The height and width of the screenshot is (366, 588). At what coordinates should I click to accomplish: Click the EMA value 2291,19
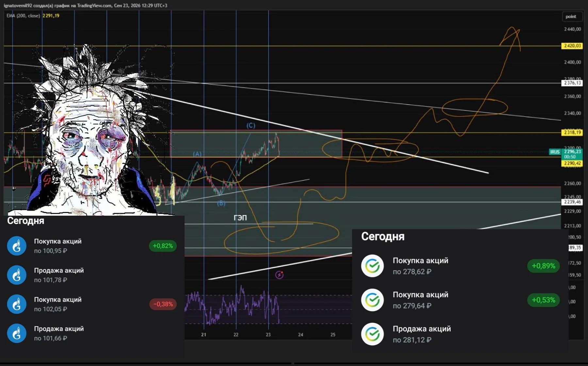(x=51, y=16)
